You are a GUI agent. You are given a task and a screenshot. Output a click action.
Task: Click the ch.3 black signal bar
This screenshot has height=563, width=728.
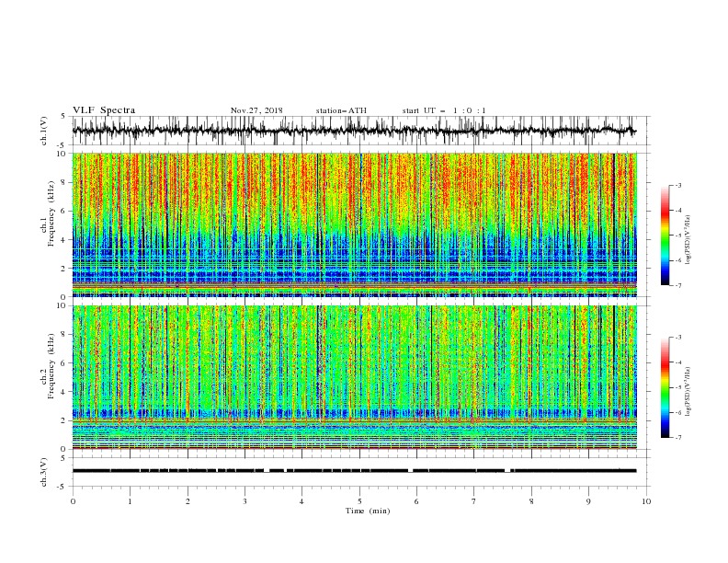click(354, 471)
